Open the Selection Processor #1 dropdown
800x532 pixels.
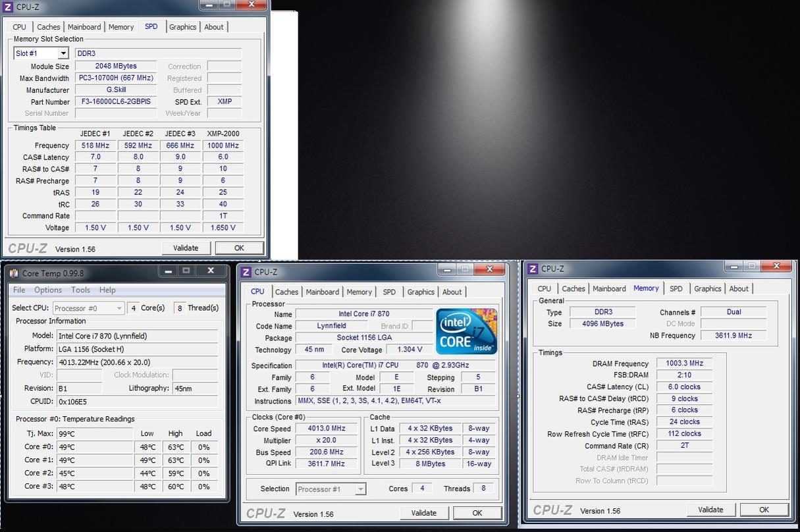[331, 489]
